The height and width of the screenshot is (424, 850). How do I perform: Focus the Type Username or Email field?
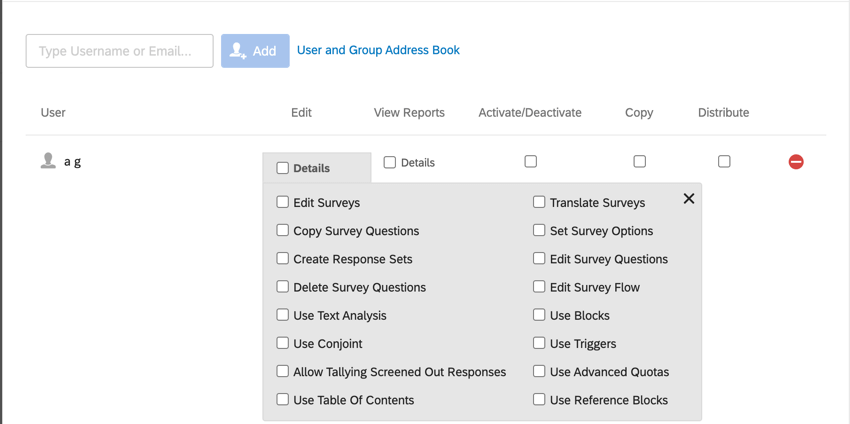(119, 51)
